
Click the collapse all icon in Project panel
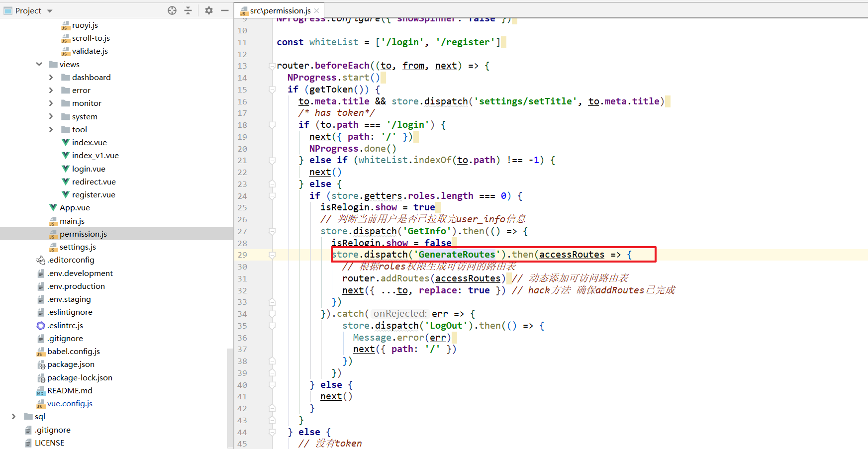[188, 10]
